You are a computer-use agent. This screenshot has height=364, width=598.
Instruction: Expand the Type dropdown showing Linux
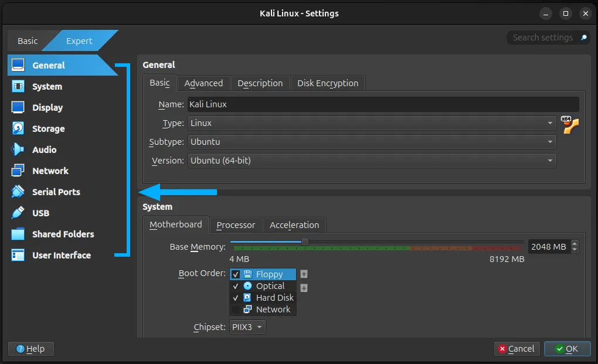tap(372, 123)
